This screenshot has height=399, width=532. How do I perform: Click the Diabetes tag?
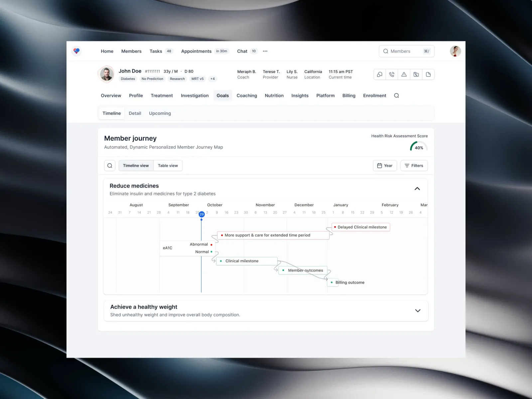coord(128,79)
